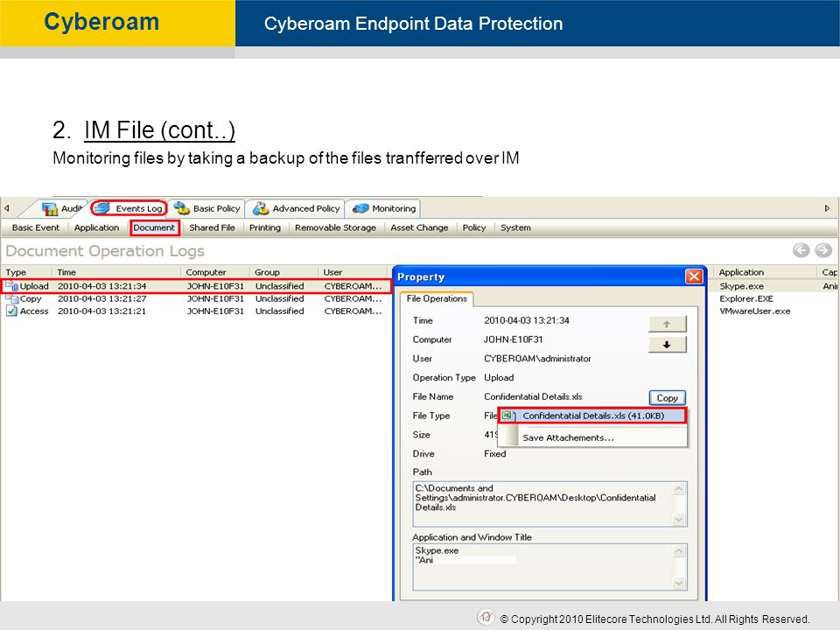Select the Access log row
Screen dimensions: 840x630
pos(195,311)
